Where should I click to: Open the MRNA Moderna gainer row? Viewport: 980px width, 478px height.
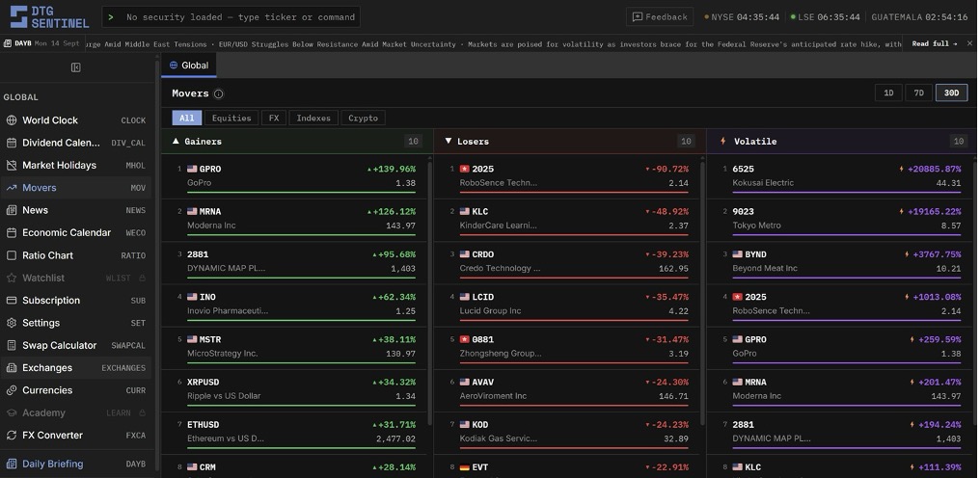pyautogui.click(x=294, y=220)
